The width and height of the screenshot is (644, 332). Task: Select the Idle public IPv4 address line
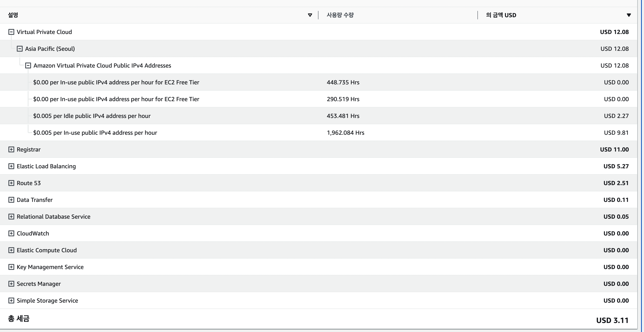(92, 116)
